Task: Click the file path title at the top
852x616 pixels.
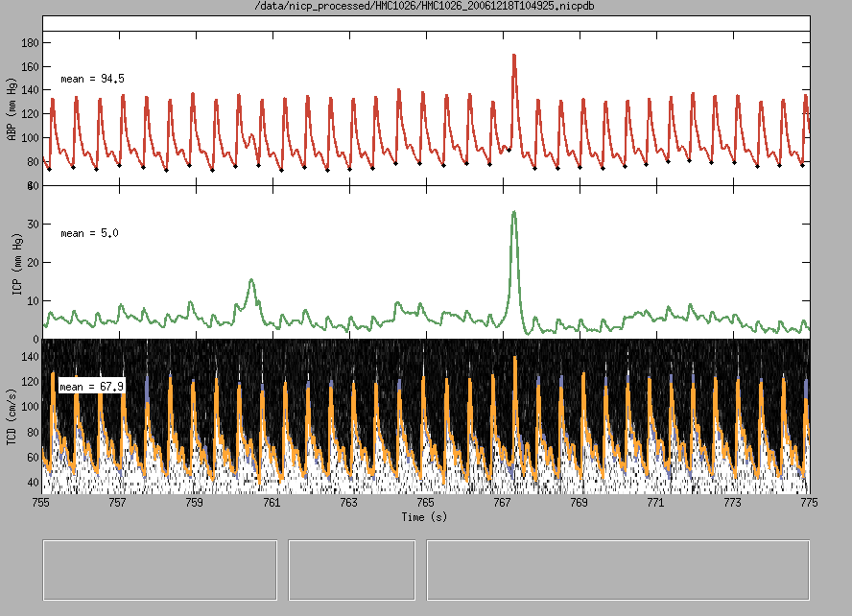Action: point(424,6)
